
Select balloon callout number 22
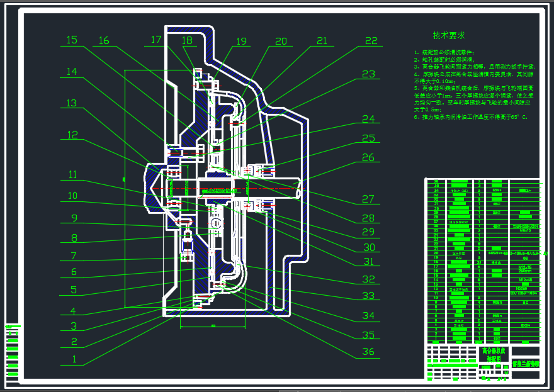tap(370, 41)
